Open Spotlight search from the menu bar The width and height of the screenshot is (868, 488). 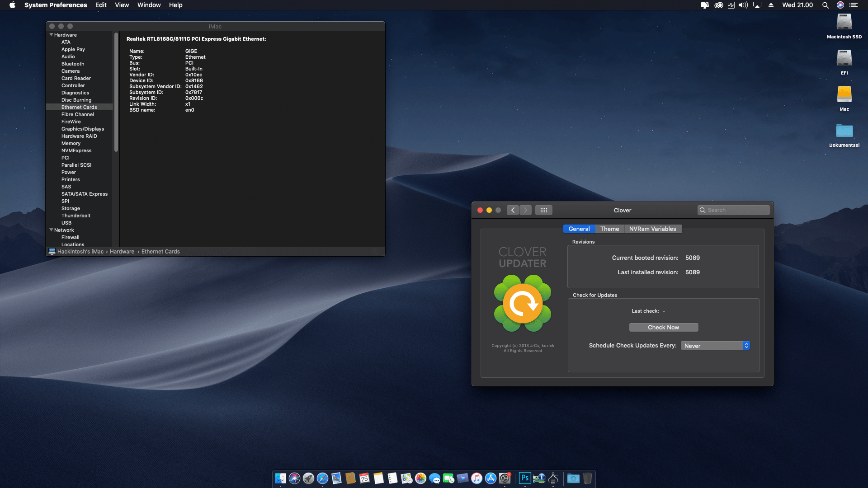826,5
